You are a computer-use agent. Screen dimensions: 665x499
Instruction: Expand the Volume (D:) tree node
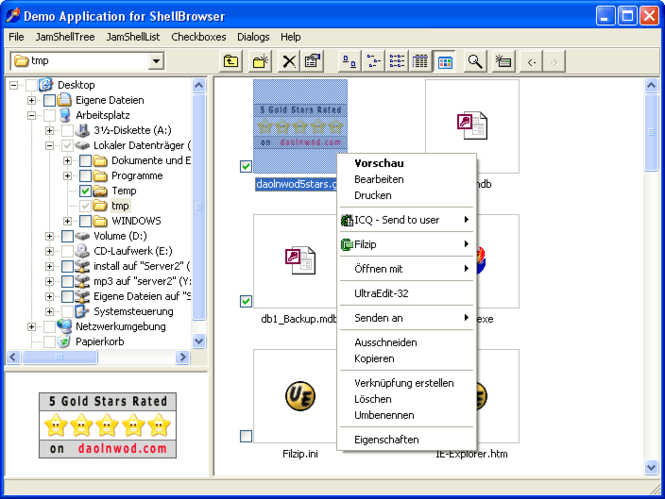[x=50, y=236]
